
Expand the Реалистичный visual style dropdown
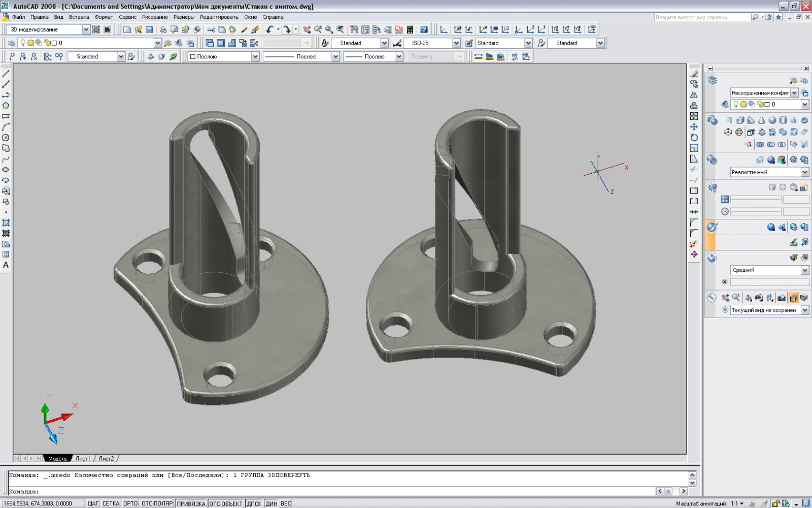[x=804, y=172]
